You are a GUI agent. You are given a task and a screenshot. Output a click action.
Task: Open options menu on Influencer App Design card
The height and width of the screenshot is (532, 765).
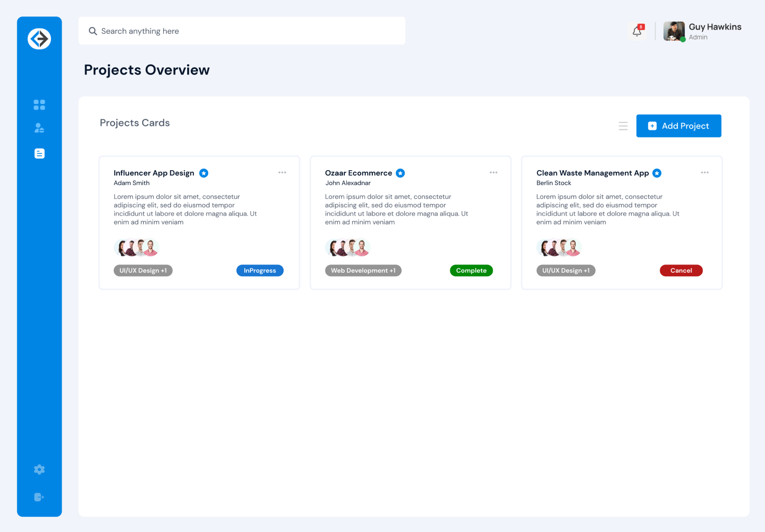(282, 172)
